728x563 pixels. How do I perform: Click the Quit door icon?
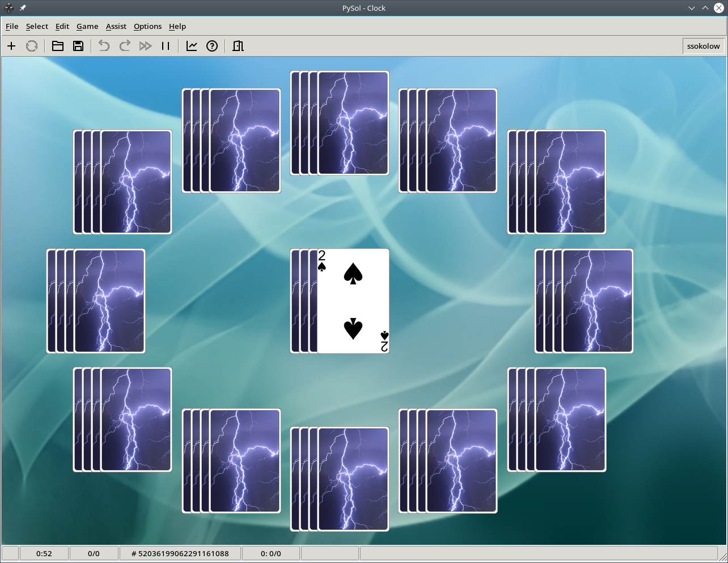coord(238,46)
